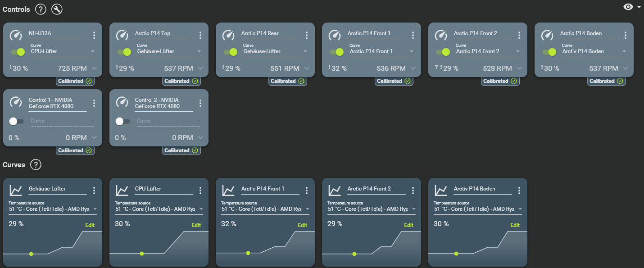644x268 pixels.
Task: Click the speedometer icon on Arctic P14 Rear card
Action: 228,35
